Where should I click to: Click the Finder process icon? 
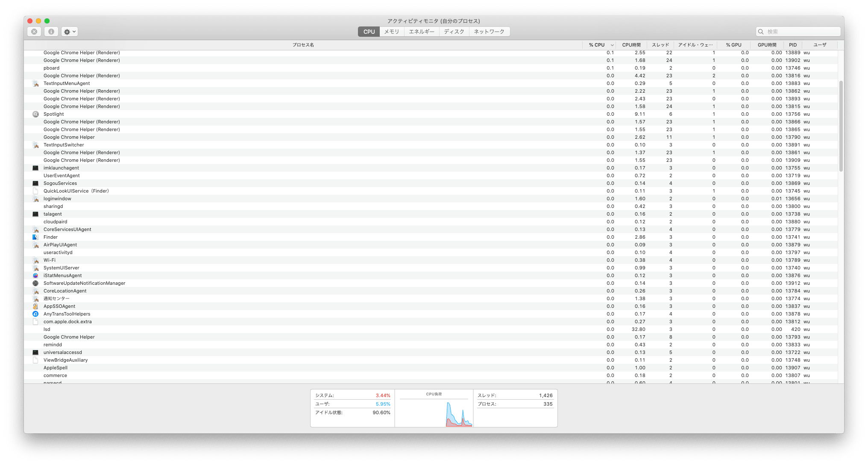(35, 237)
